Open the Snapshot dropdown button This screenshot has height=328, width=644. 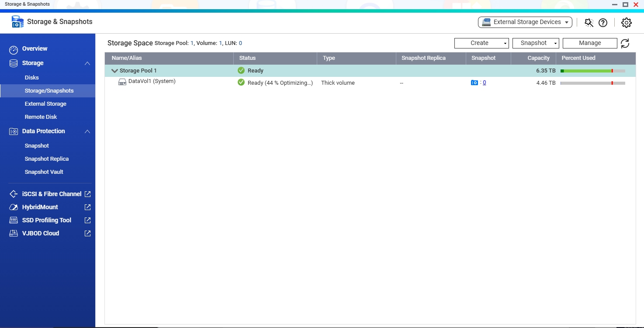[536, 43]
